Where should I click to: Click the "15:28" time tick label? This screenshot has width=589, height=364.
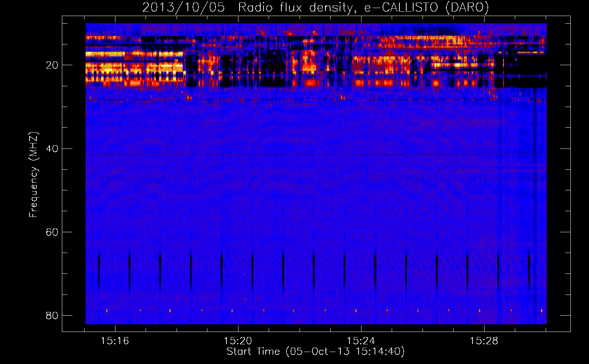tap(484, 341)
